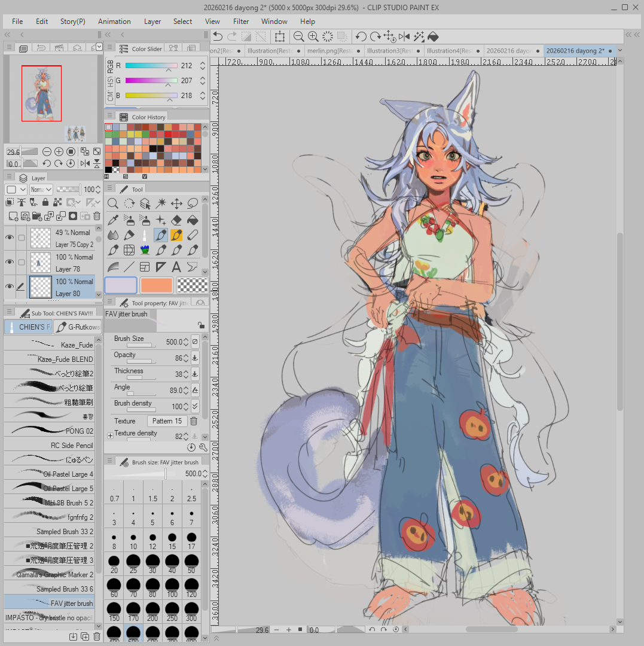This screenshot has height=646, width=644.
Task: Select the Eyedropper tool
Action: pos(112,220)
